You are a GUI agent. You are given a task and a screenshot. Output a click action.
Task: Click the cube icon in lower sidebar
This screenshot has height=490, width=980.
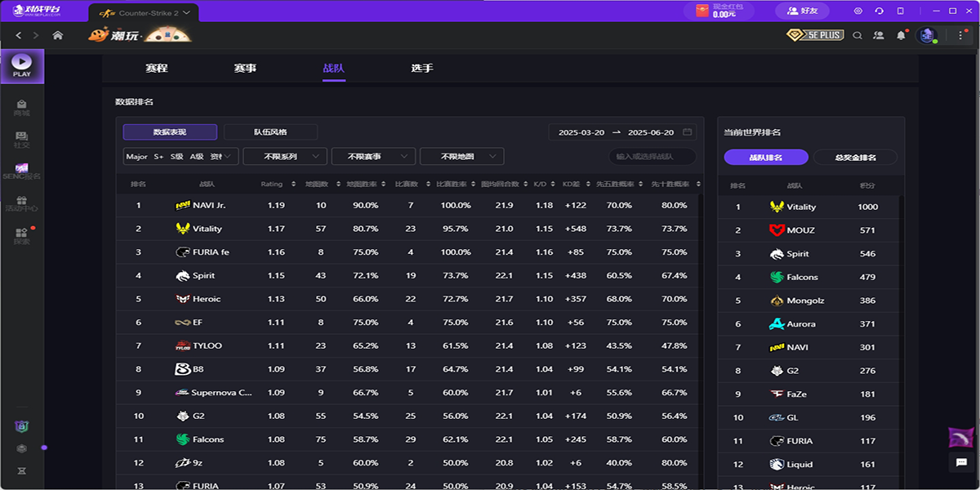point(22,448)
